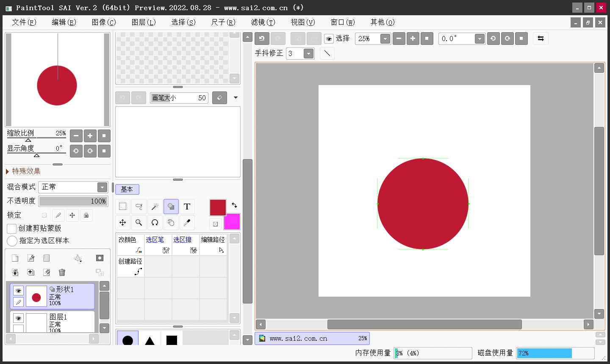610x364 pixels.
Task: Select the magic wand tool
Action: pyautogui.click(x=155, y=207)
